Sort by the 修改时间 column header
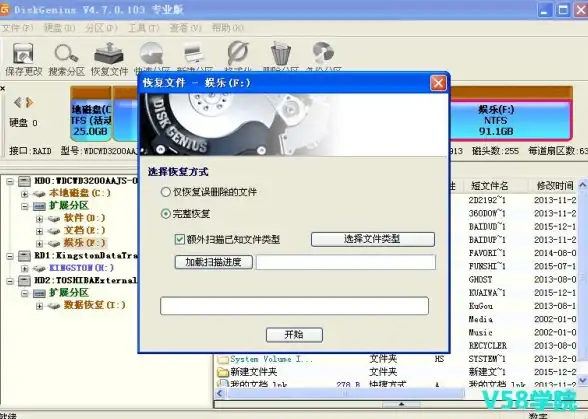The image size is (588, 419). click(555, 185)
